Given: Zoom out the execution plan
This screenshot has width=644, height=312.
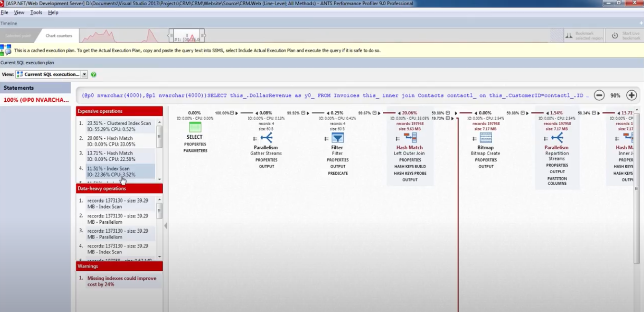Looking at the screenshot, I should coord(599,95).
